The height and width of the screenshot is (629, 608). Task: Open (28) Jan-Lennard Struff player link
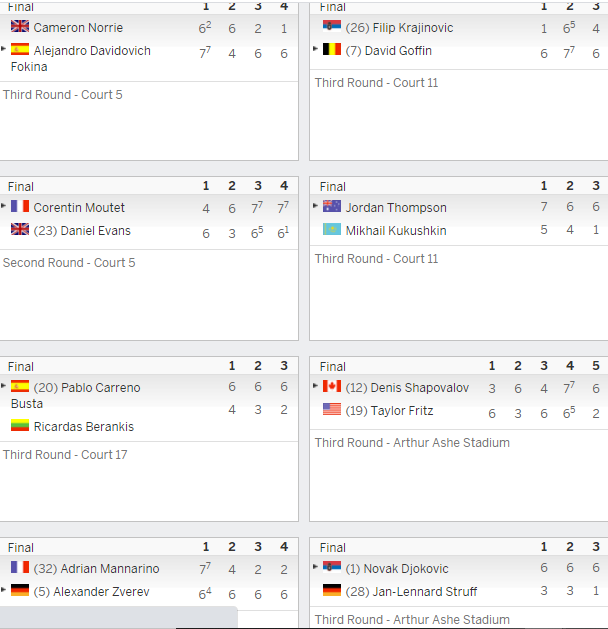[x=411, y=592]
